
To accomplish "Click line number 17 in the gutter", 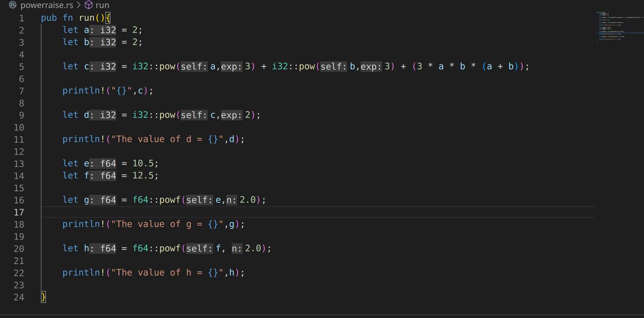I will pos(19,212).
